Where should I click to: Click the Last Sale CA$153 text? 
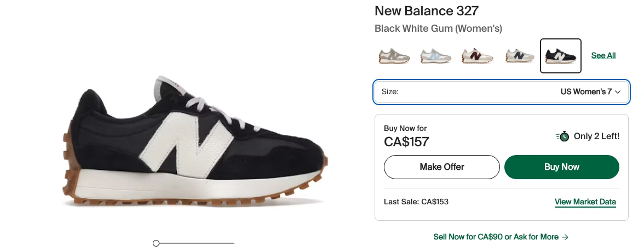(416, 202)
